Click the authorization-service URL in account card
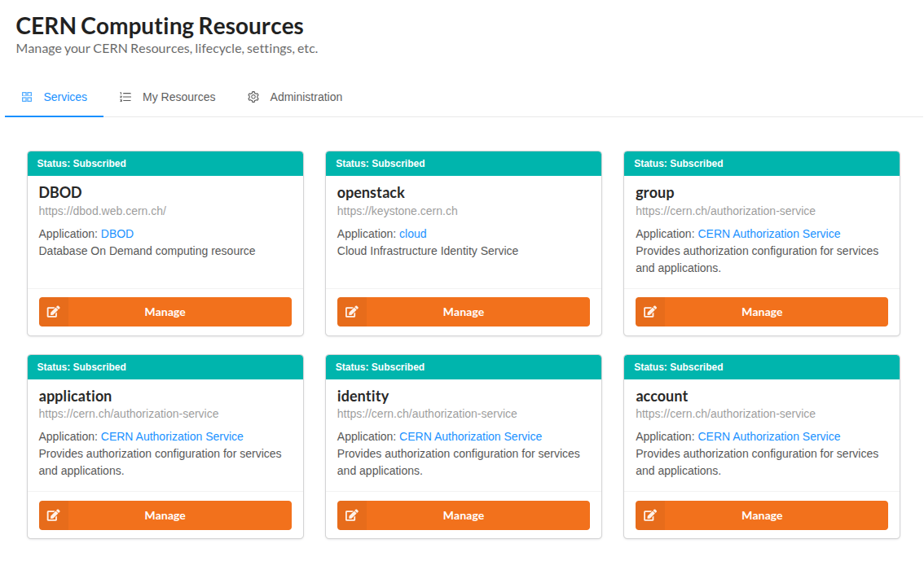The image size is (924, 561). coord(725,414)
